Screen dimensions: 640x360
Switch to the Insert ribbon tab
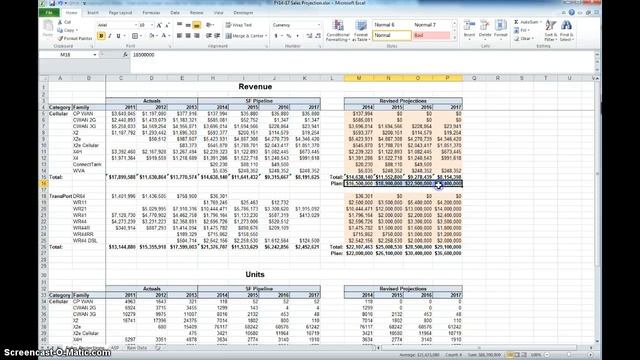pyautogui.click(x=93, y=13)
